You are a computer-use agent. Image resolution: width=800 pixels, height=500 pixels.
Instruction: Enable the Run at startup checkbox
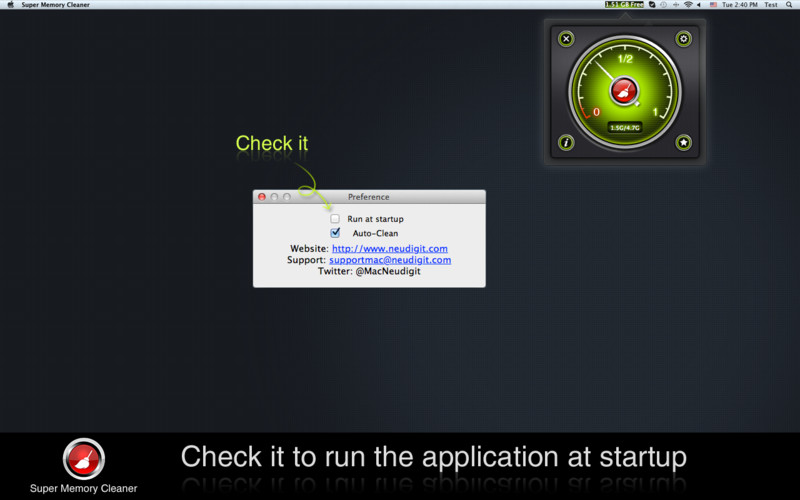[335, 219]
